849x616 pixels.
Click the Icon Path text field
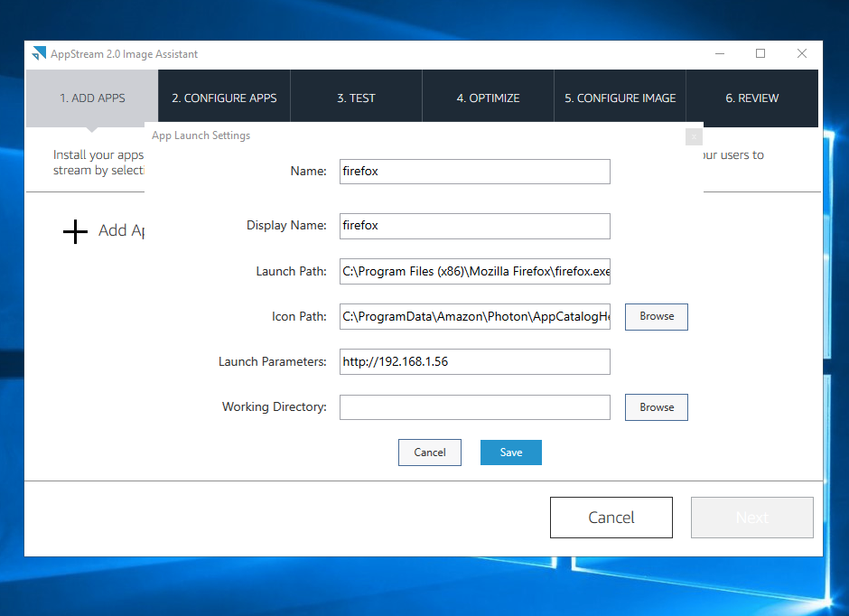[475, 317]
